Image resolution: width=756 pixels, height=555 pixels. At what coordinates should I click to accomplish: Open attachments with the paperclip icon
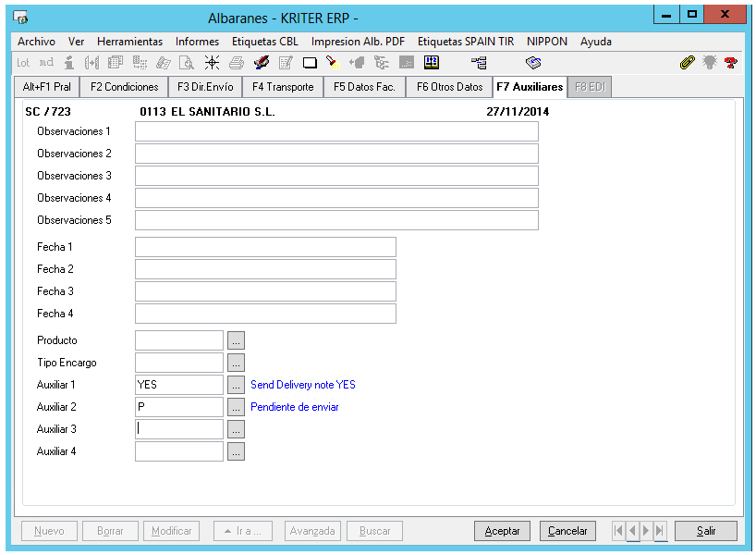click(x=687, y=63)
